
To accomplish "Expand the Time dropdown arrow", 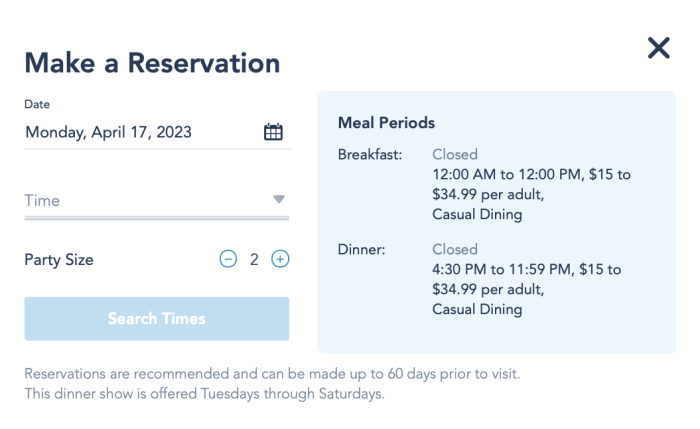I will (279, 199).
